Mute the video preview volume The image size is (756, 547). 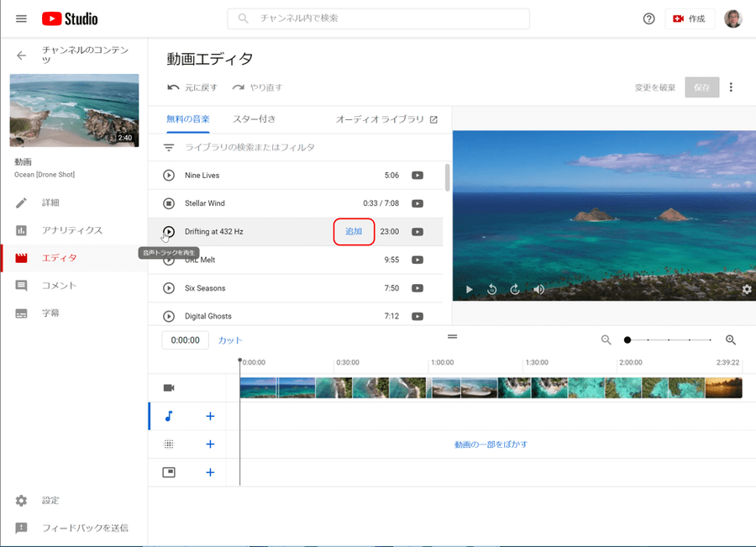(x=538, y=290)
